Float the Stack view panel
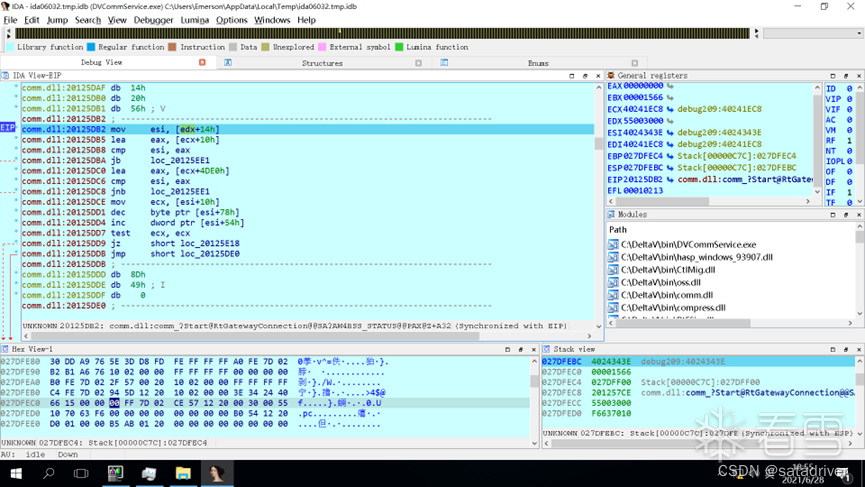 [846, 349]
